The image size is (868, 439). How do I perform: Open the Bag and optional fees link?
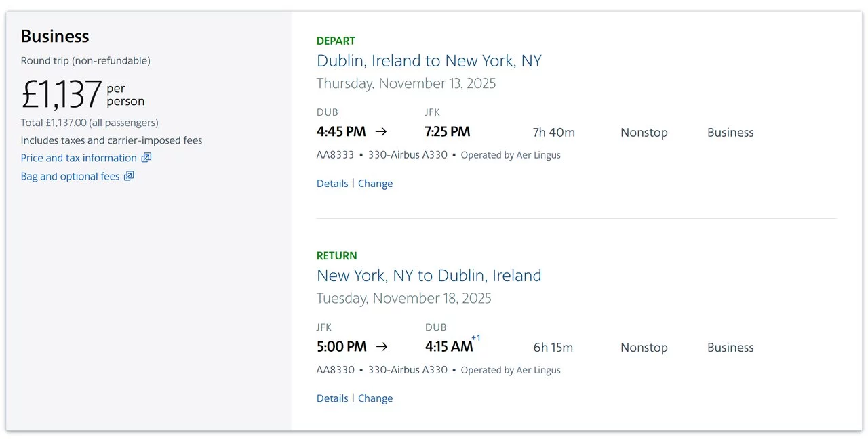click(70, 176)
